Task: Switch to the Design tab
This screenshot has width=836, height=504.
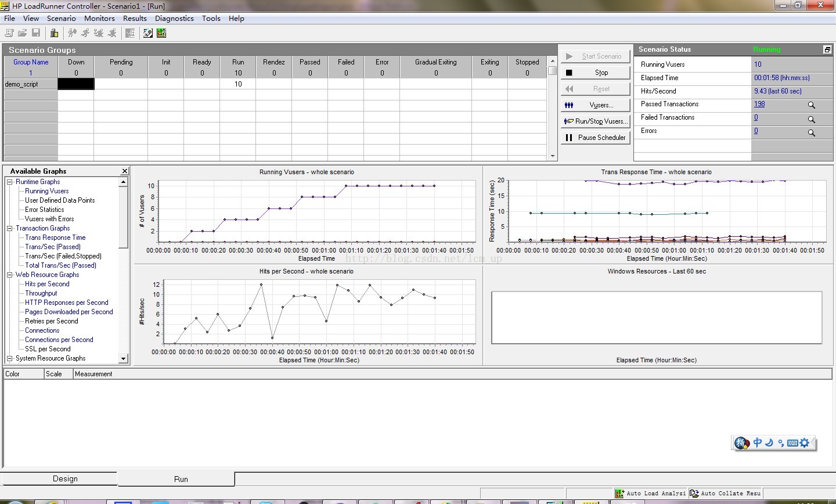Action: [65, 478]
